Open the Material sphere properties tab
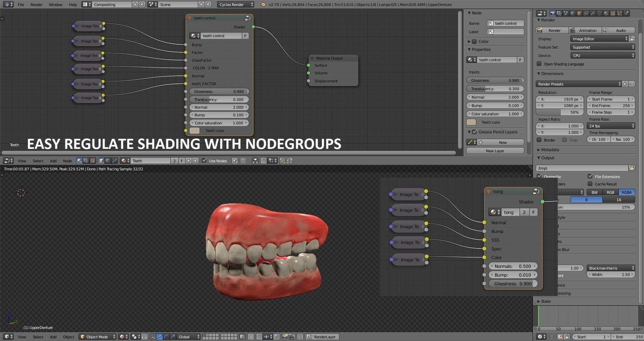 606,13
